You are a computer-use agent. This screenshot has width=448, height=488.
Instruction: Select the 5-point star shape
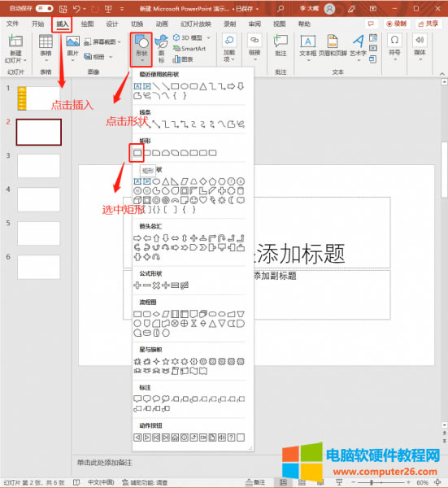tap(166, 361)
